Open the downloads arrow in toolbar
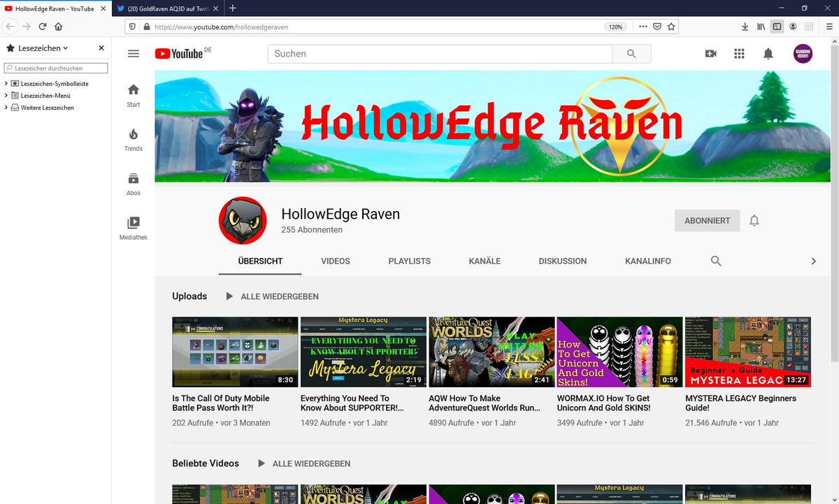839x504 pixels. click(745, 27)
